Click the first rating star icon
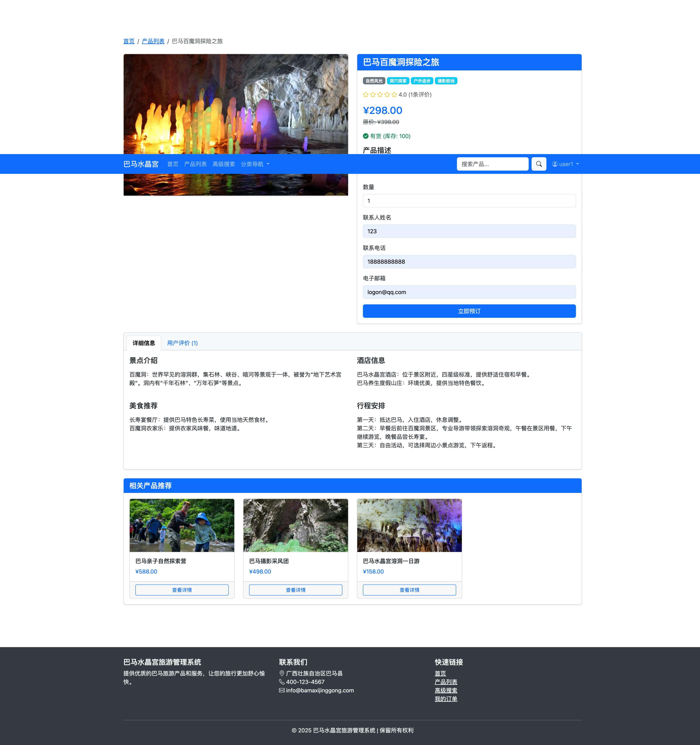 tap(366, 95)
